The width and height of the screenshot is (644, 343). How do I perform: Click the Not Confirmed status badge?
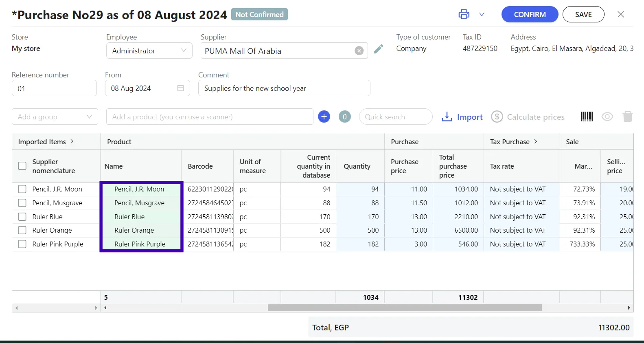(259, 14)
